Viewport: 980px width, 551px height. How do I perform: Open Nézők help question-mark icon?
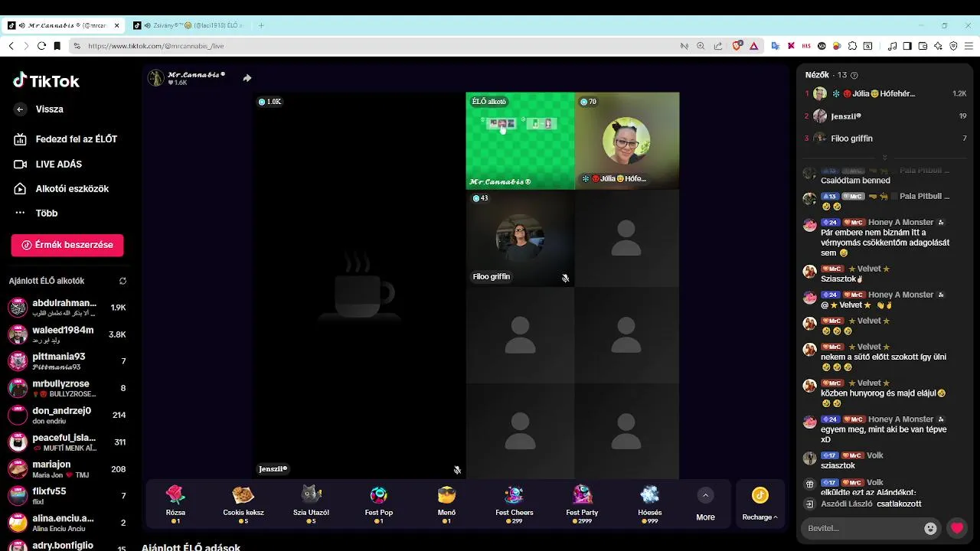coord(854,75)
